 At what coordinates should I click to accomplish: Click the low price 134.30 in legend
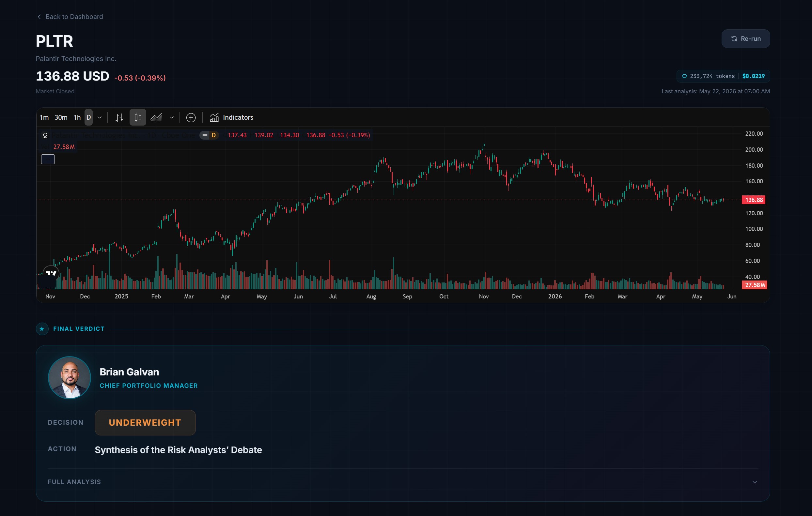coord(289,135)
